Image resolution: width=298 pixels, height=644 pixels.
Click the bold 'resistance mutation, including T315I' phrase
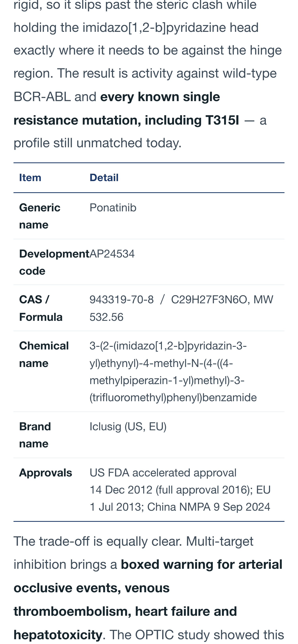(126, 120)
